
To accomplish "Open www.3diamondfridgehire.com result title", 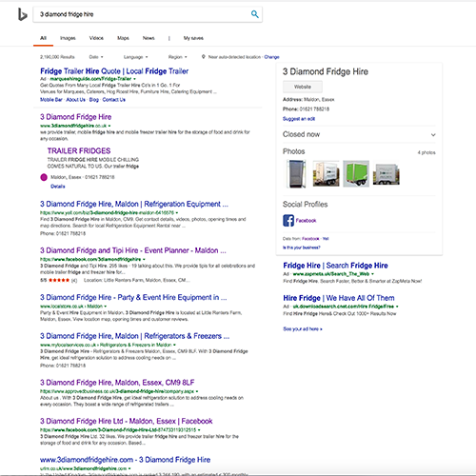I will (x=125, y=460).
